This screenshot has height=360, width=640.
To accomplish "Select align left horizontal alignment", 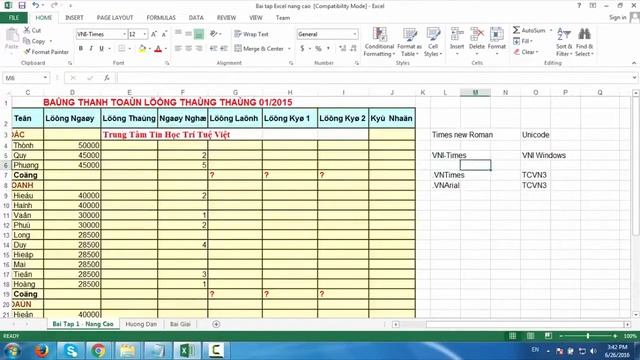I will 178,49.
